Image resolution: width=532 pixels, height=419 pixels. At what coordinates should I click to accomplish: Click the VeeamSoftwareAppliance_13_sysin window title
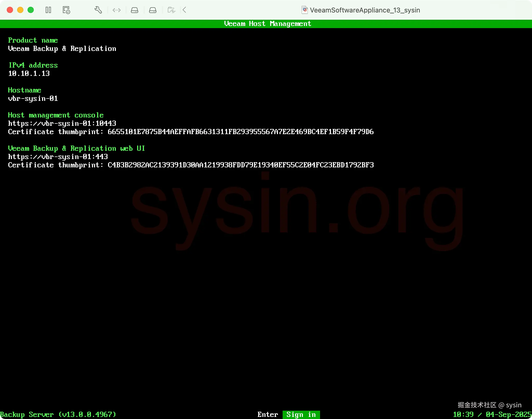365,10
